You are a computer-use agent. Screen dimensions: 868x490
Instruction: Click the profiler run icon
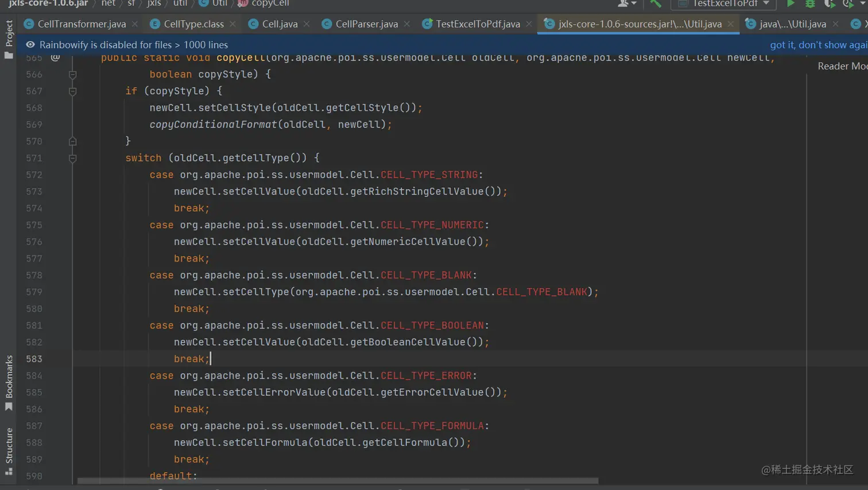[848, 3]
